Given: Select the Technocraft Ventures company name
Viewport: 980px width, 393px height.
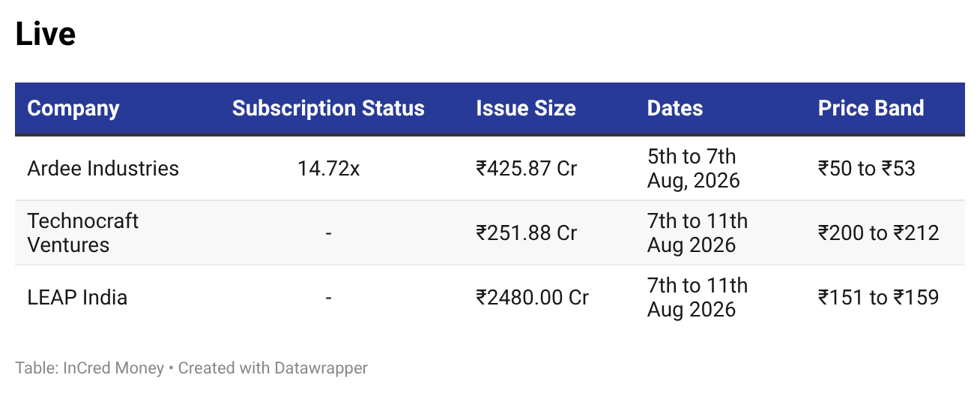Looking at the screenshot, I should (83, 232).
